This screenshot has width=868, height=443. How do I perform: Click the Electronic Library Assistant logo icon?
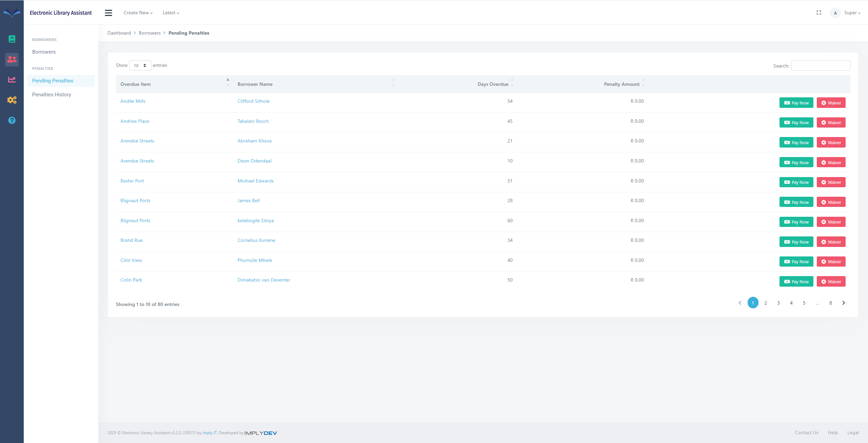[12, 14]
